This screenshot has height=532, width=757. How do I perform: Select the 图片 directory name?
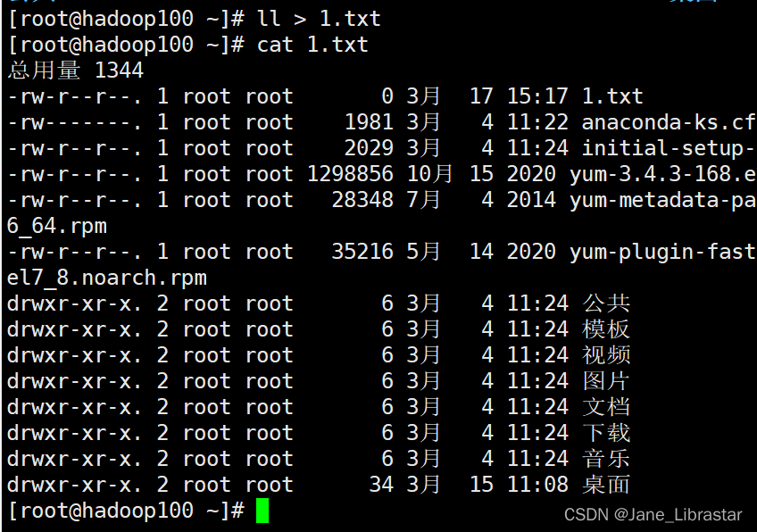coord(606,381)
